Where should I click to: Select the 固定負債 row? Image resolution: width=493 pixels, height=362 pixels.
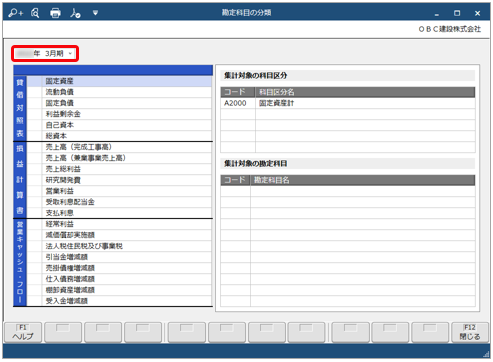[119, 103]
